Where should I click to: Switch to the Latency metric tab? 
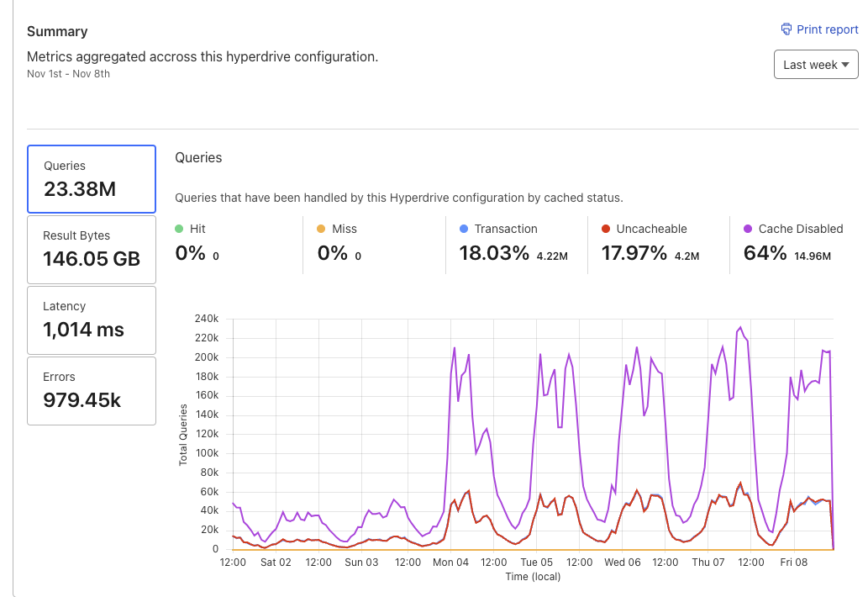pos(92,320)
